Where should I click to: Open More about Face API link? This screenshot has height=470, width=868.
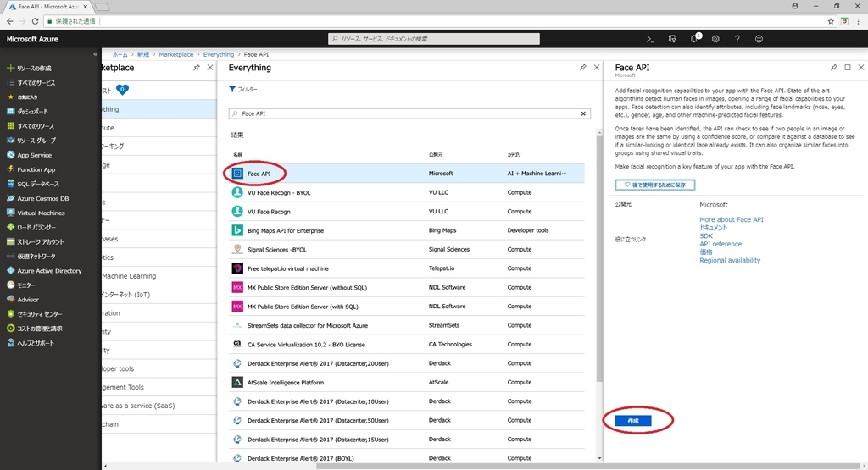point(732,219)
